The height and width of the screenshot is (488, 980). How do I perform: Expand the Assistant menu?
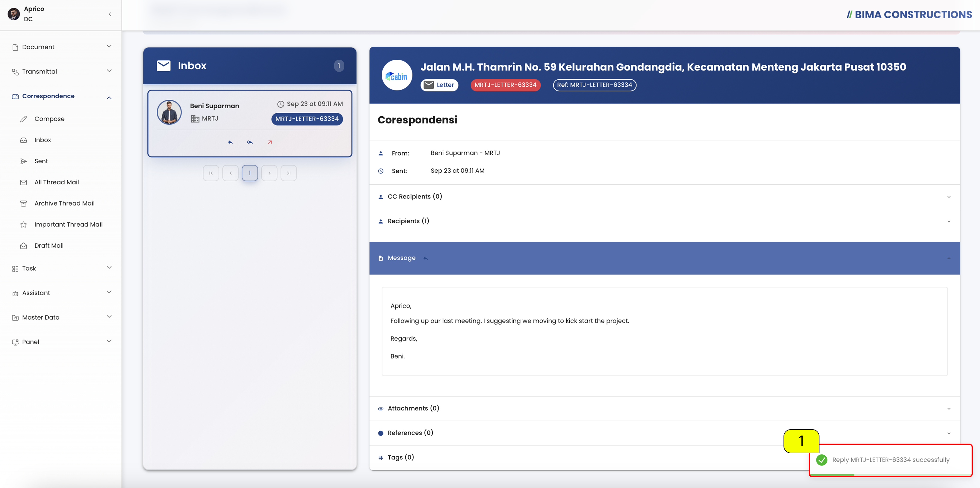tap(61, 293)
